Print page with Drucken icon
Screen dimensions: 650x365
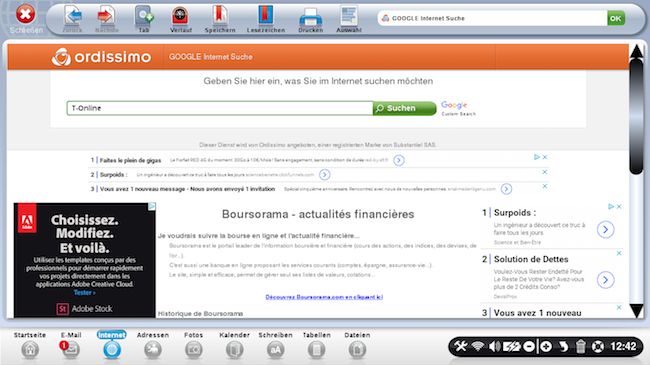[x=310, y=17]
